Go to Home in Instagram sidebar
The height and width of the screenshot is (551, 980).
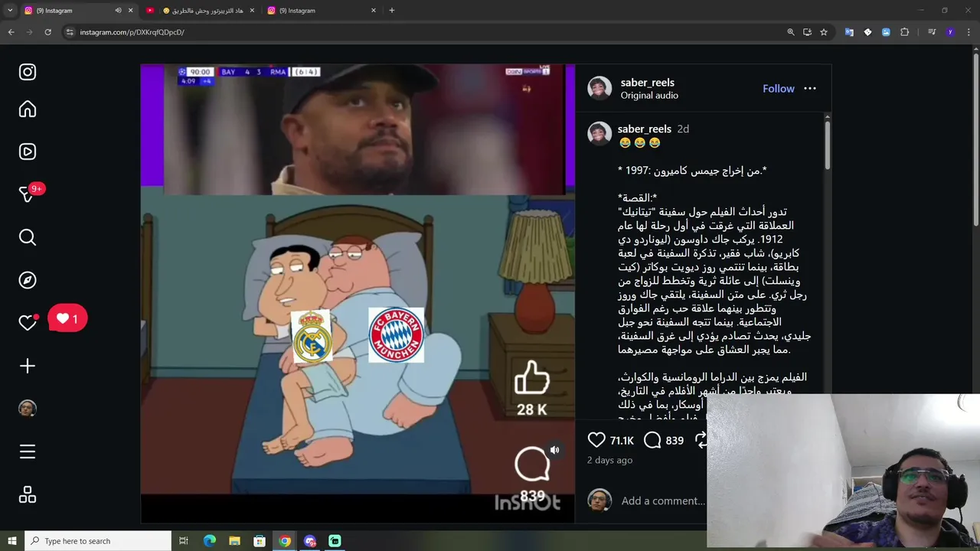28,109
